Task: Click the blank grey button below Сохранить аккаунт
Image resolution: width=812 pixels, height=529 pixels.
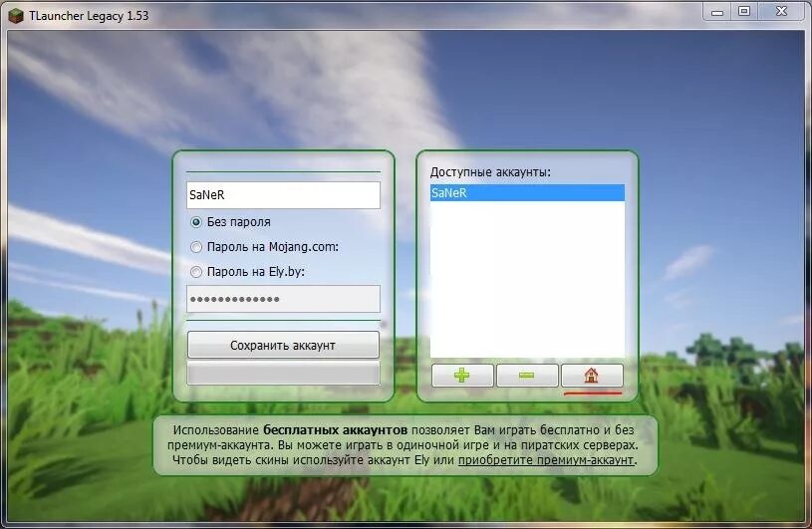Action: 283,374
